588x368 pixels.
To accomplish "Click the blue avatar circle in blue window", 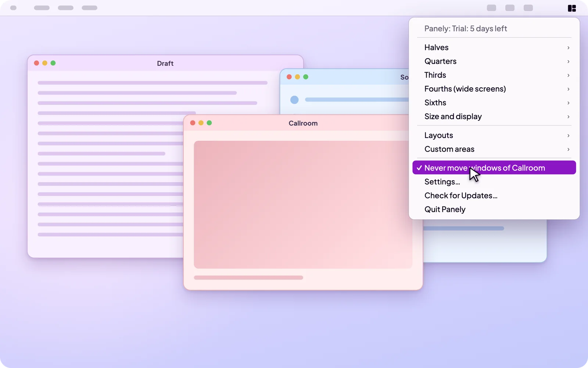I will [x=294, y=100].
